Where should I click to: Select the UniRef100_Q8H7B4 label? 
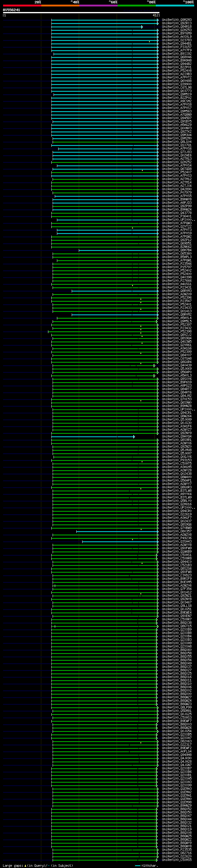coord(177,250)
